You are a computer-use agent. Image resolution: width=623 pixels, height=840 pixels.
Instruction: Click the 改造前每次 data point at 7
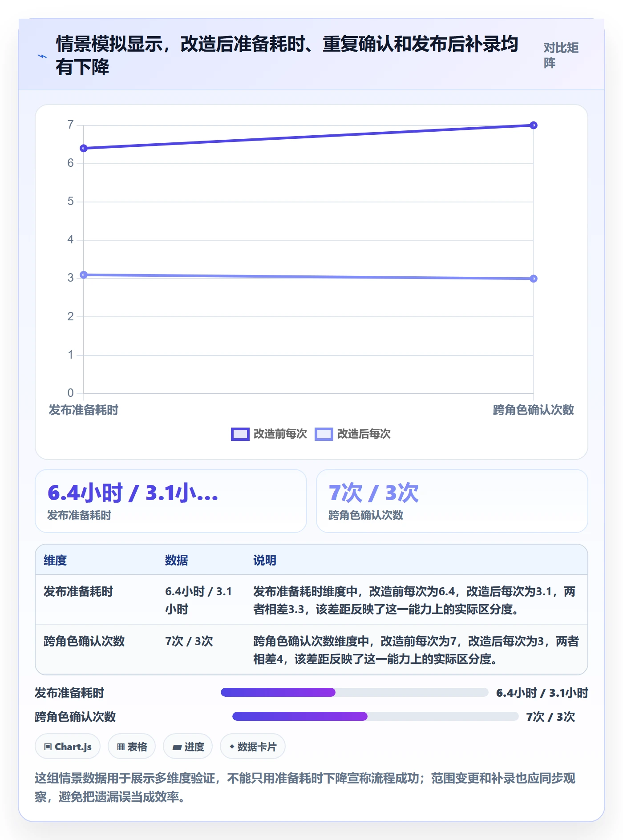pos(534,125)
